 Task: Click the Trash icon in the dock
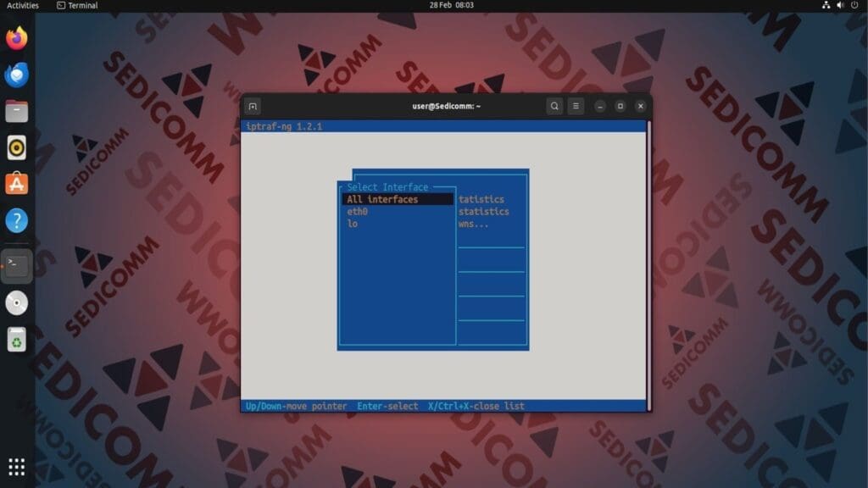[15, 341]
